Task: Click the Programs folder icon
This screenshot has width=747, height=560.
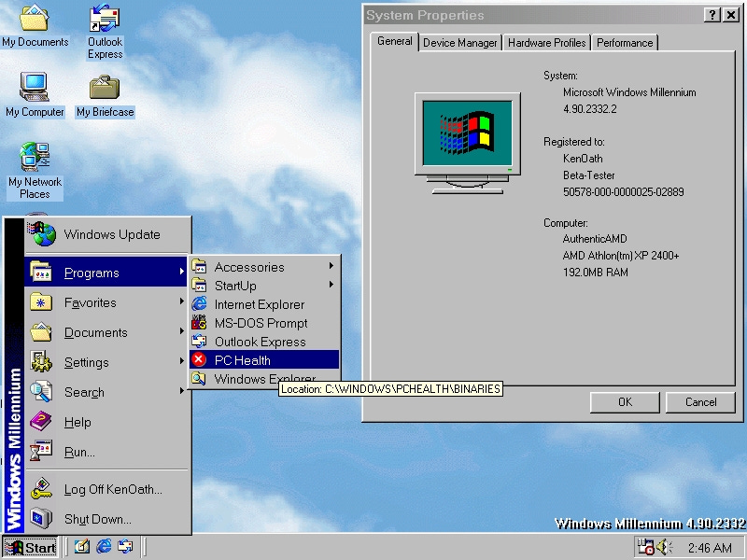Action: (41, 272)
